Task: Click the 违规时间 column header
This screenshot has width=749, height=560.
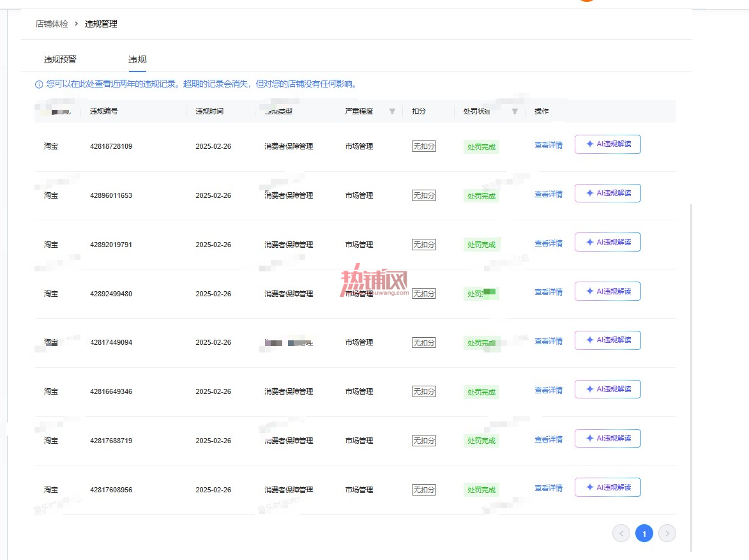Action: tap(209, 111)
